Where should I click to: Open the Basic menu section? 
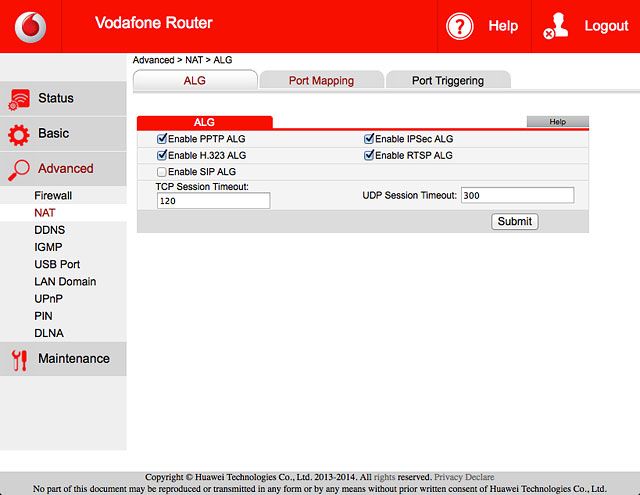pyautogui.click(x=63, y=134)
